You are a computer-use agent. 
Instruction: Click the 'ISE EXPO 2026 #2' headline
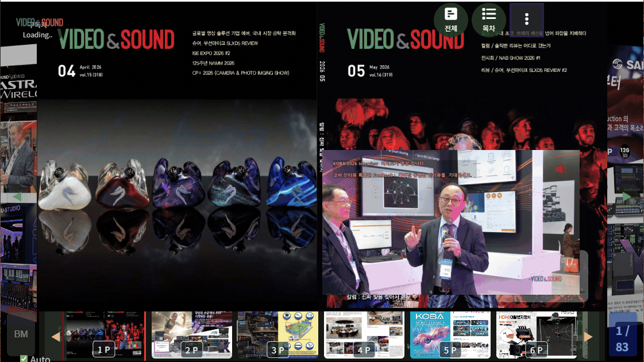[x=211, y=53]
